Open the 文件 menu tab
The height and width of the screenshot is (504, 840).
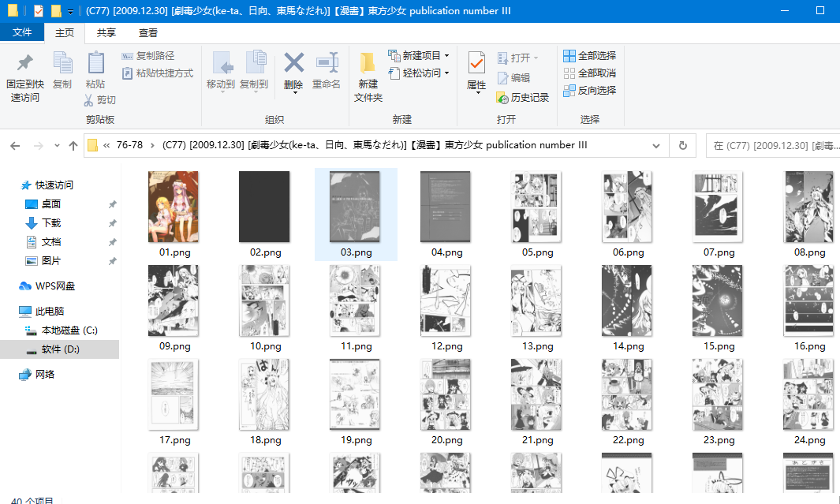(x=22, y=32)
